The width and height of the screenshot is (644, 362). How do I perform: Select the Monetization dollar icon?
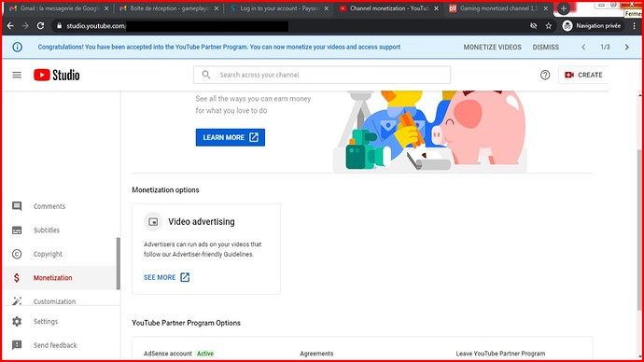(17, 278)
